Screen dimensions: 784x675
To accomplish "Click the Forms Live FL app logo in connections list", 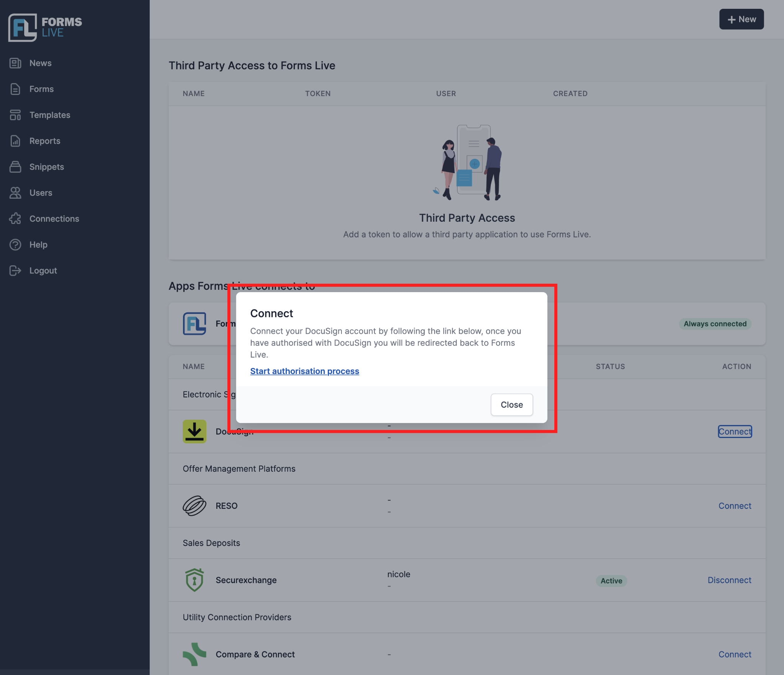I will click(x=194, y=324).
